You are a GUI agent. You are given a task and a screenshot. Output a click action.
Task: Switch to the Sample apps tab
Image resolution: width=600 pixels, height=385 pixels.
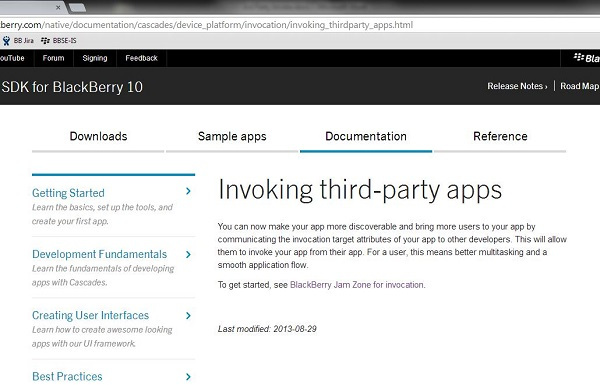pyautogui.click(x=232, y=137)
